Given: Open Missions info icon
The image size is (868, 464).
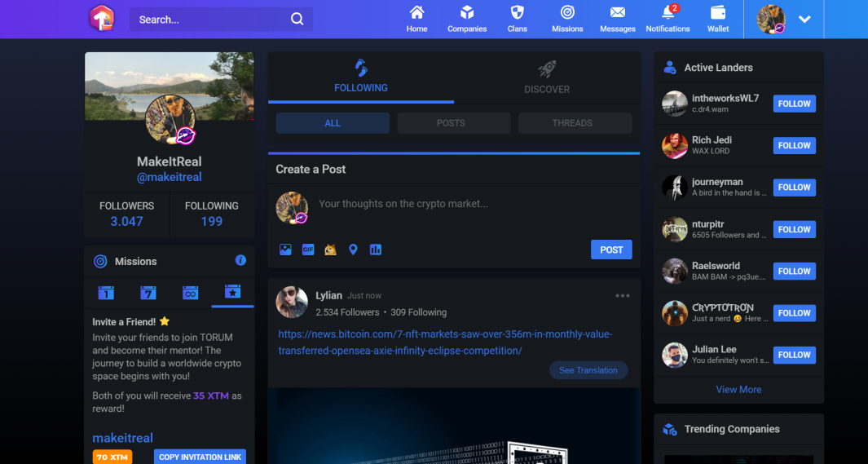Looking at the screenshot, I should point(240,260).
